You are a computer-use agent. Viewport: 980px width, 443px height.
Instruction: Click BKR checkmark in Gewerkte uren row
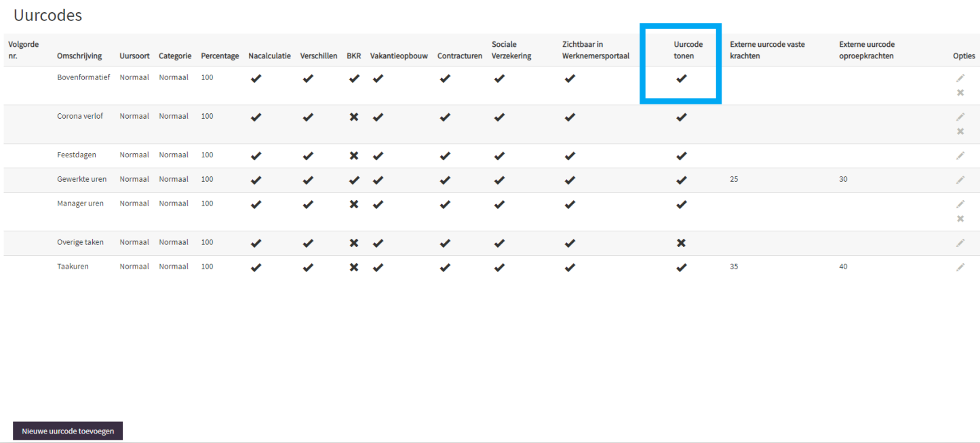353,180
